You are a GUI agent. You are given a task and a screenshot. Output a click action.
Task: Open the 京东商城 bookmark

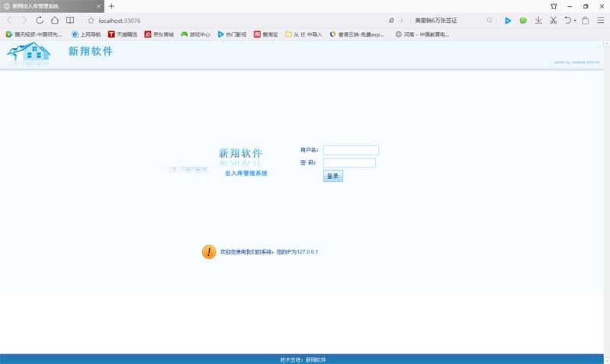click(x=159, y=34)
